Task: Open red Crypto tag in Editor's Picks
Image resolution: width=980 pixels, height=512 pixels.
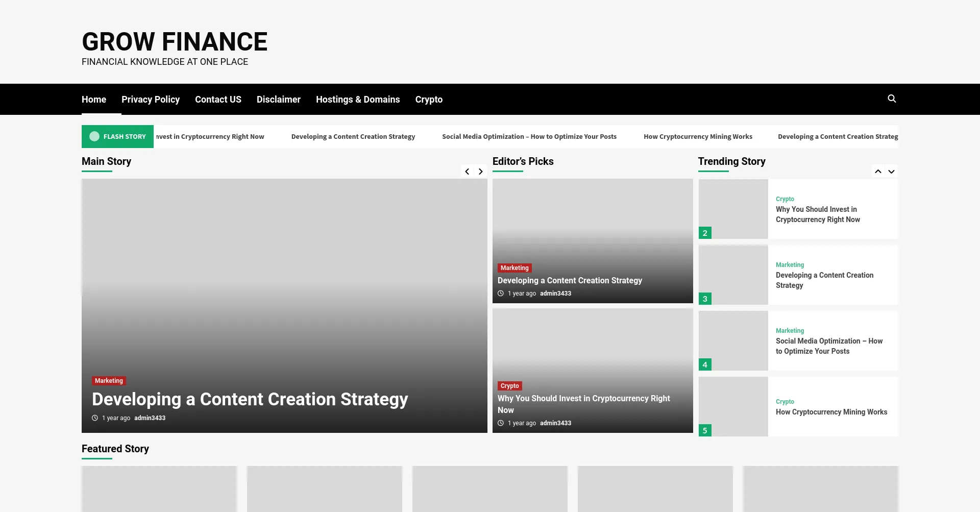Action: [x=509, y=386]
